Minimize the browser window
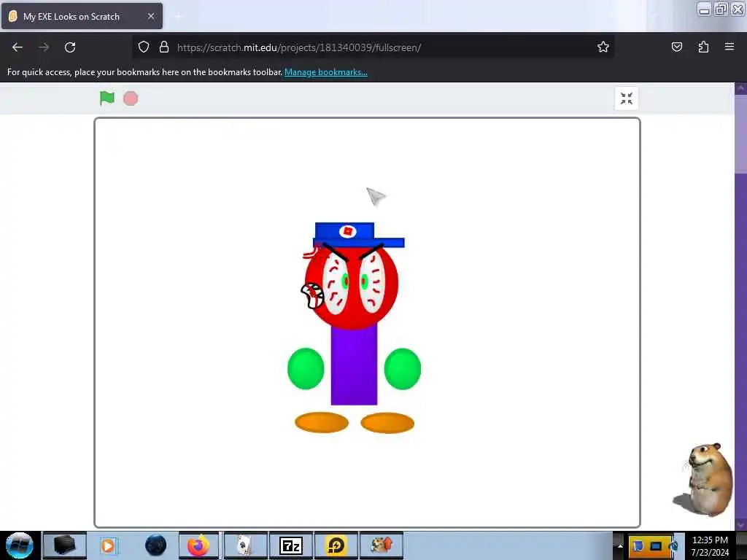Image resolution: width=747 pixels, height=560 pixels. 705,9
